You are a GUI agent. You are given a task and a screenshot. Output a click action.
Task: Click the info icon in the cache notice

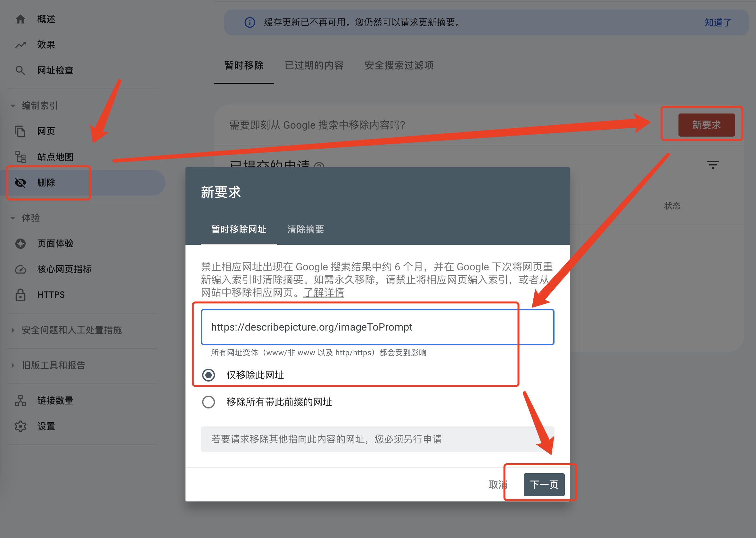point(250,22)
